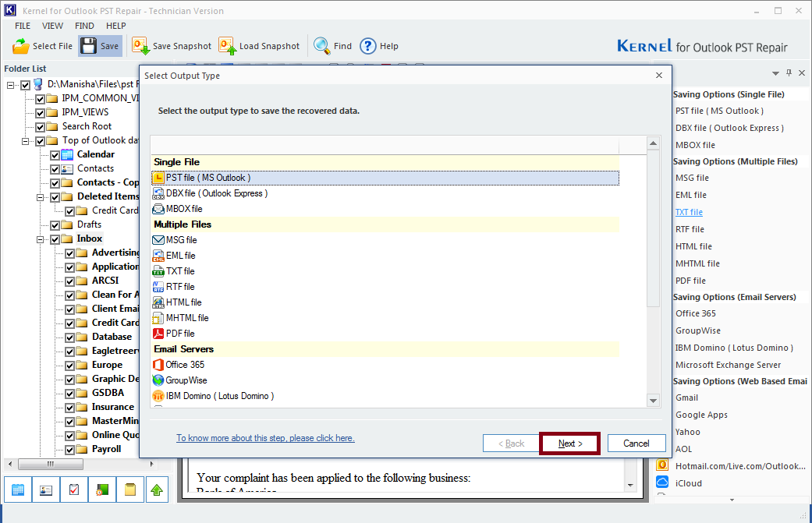This screenshot has width=812, height=523.
Task: Uncheck the Calendar folder checkbox
Action: point(55,154)
